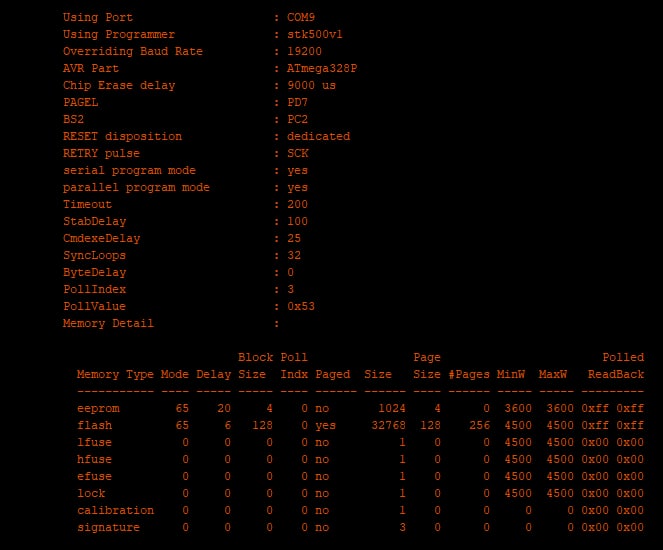Select the calibration memory row name
The width and height of the screenshot is (663, 550).
pyautogui.click(x=115, y=510)
